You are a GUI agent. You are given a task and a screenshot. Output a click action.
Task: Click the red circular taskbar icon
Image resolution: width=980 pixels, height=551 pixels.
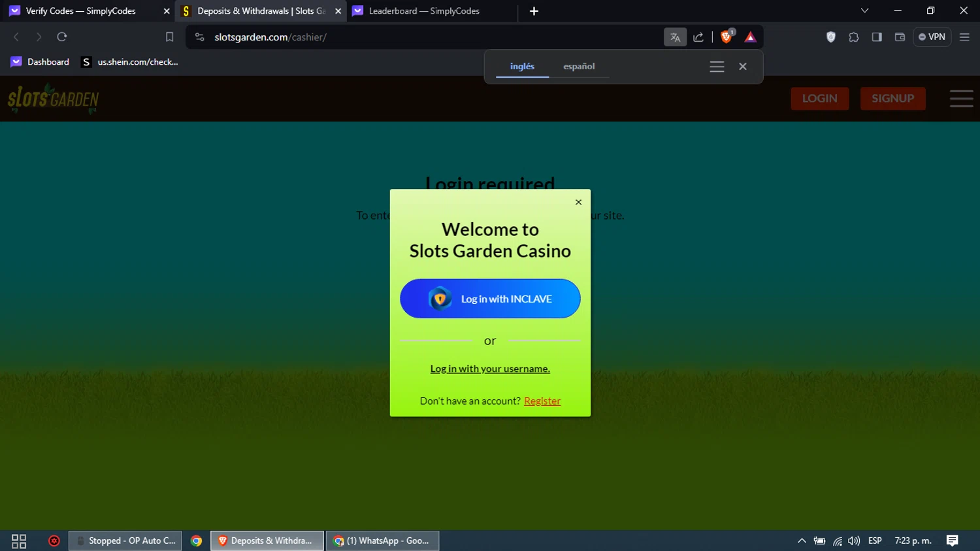tap(54, 541)
